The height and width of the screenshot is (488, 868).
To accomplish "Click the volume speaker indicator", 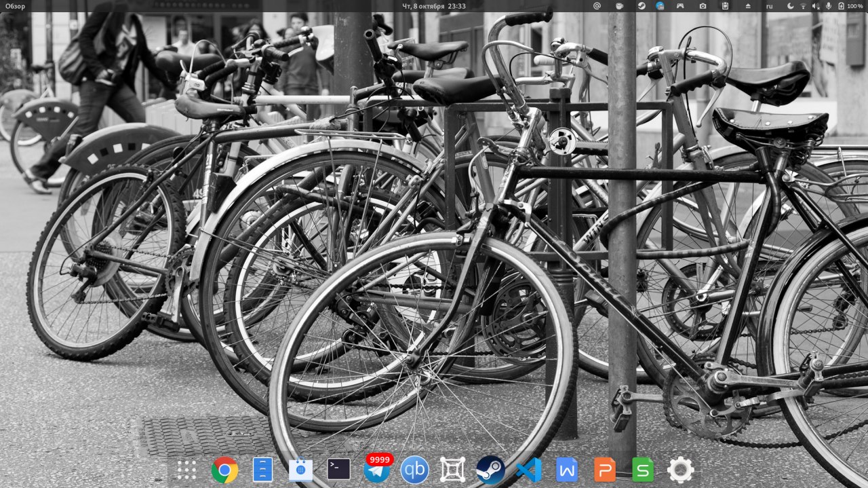I will tap(816, 6).
